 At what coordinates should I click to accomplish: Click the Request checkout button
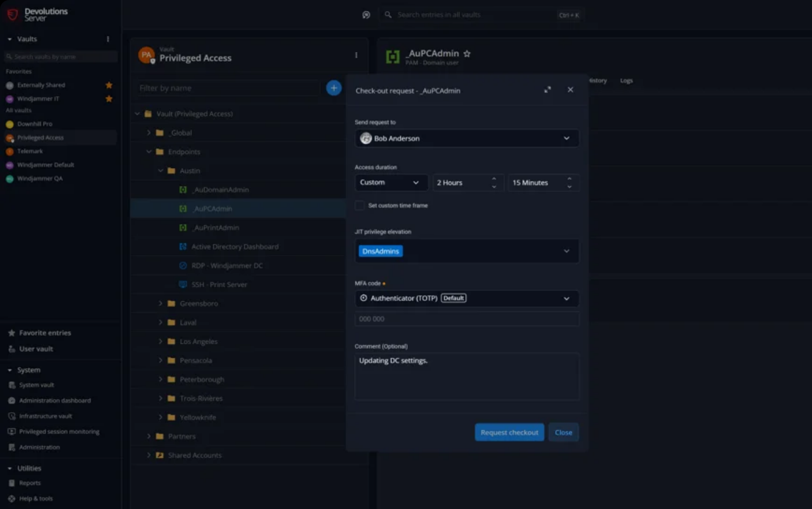click(x=509, y=433)
